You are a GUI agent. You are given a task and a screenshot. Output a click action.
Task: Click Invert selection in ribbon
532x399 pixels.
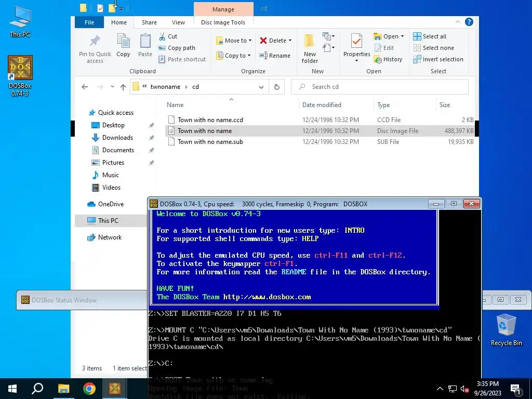coord(438,59)
